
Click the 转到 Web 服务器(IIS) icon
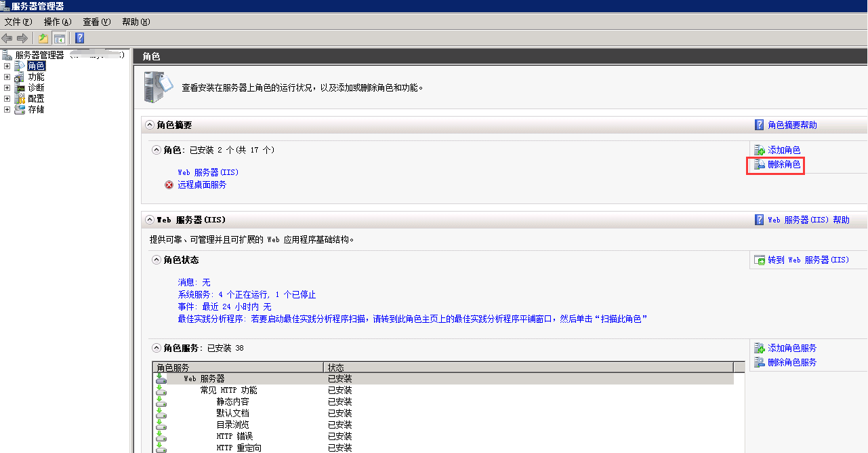coord(760,260)
